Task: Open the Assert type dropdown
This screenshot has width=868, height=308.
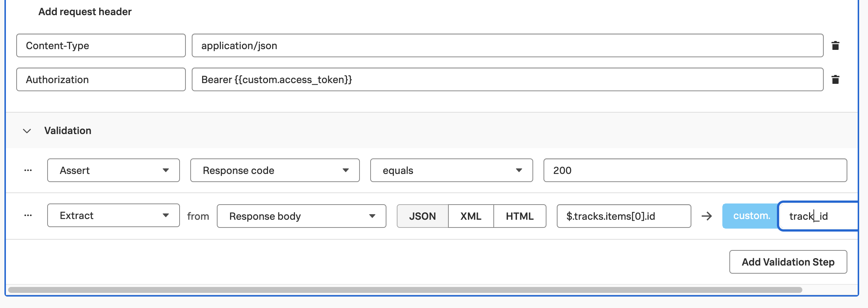Action: pyautogui.click(x=113, y=170)
